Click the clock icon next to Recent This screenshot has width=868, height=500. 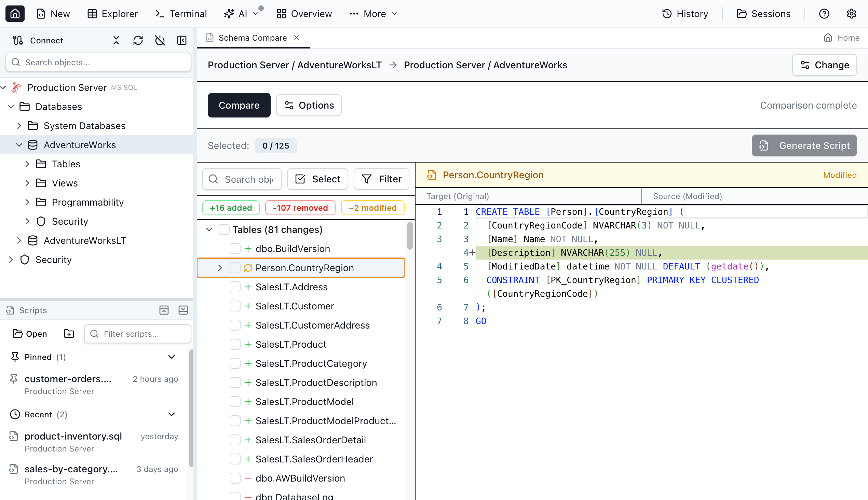[15, 414]
